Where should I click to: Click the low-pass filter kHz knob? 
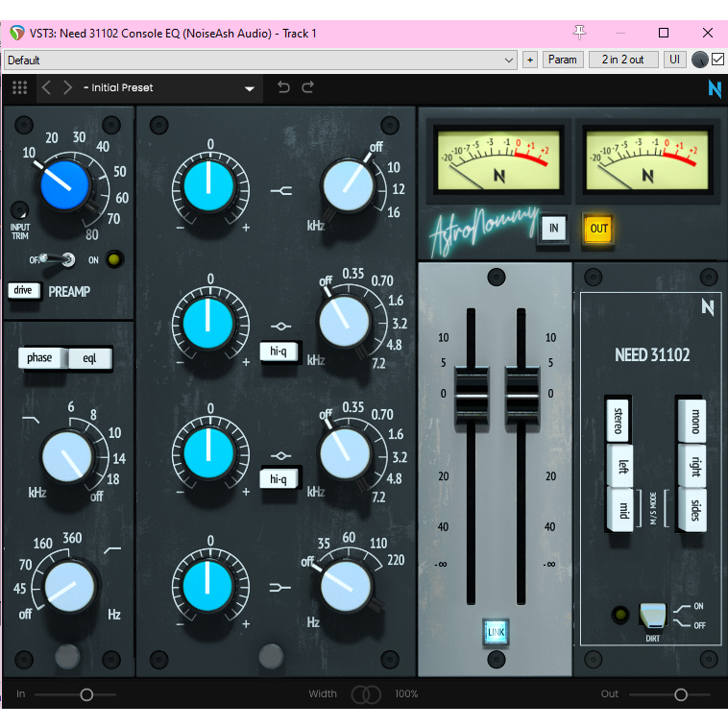point(68,456)
